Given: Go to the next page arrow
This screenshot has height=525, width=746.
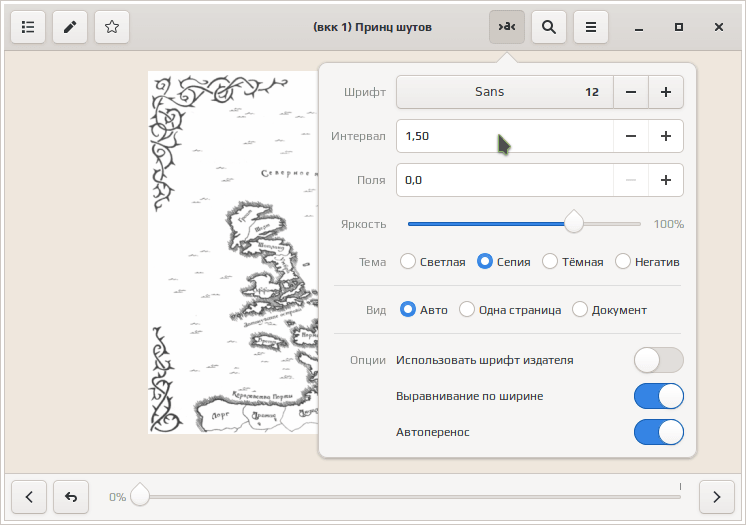Looking at the screenshot, I should [x=716, y=496].
